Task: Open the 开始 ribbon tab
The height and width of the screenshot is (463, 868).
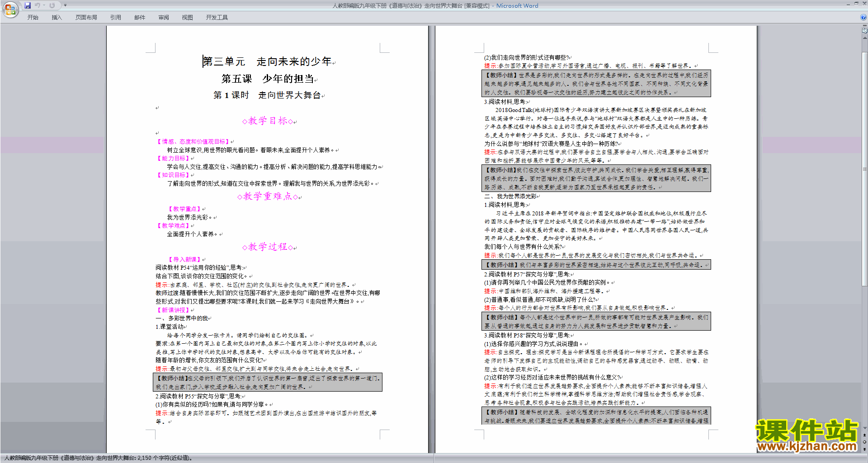Action: pyautogui.click(x=33, y=18)
